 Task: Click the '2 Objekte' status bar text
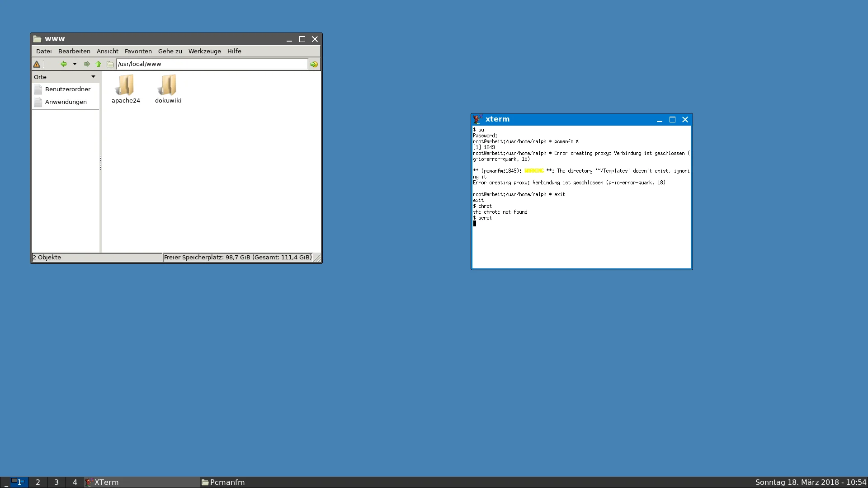[47, 258]
